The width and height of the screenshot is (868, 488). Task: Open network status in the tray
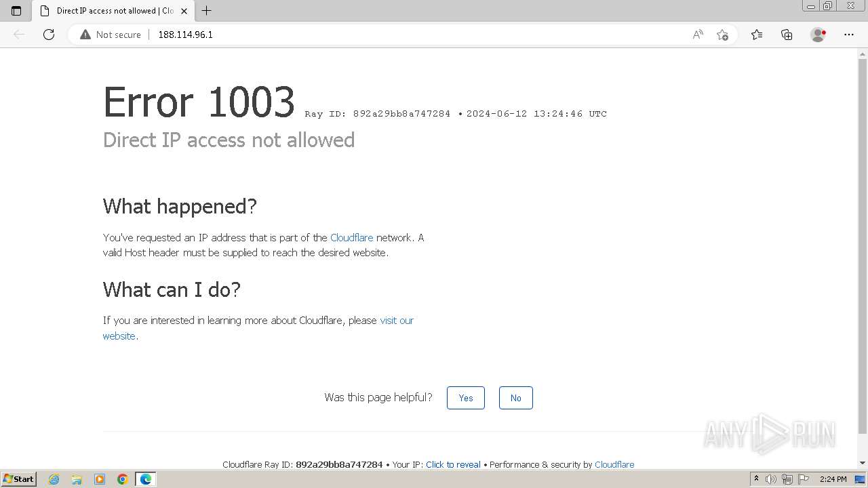(787, 479)
